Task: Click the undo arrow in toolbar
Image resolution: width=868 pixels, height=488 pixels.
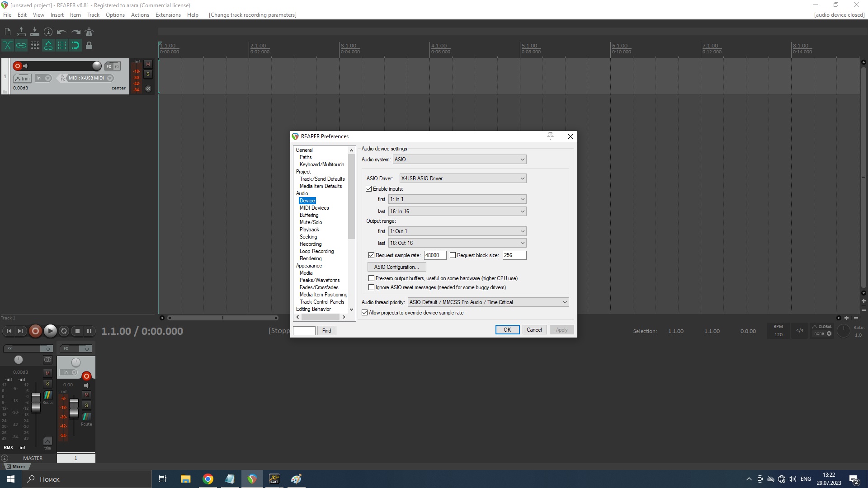Action: click(x=61, y=32)
